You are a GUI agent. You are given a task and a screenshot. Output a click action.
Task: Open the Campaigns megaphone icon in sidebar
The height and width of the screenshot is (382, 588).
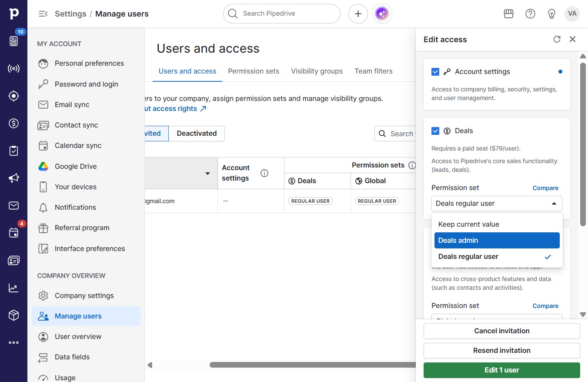pos(14,178)
